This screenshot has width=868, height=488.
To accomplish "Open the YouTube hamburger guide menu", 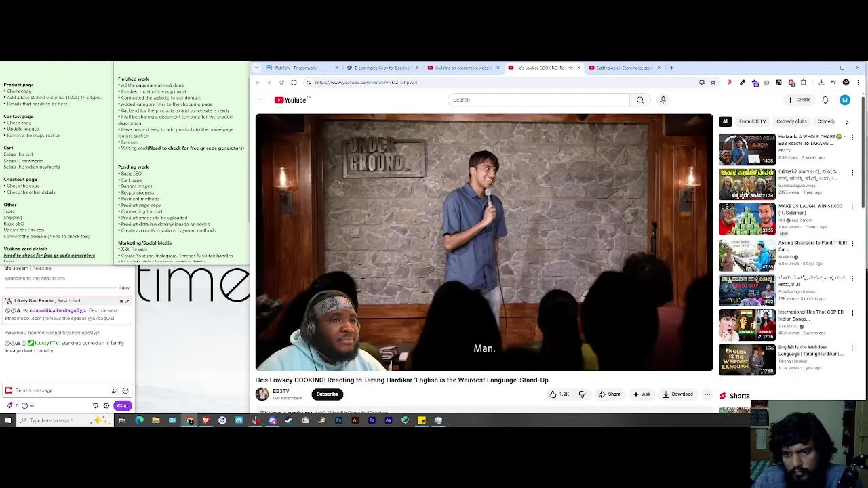I will pyautogui.click(x=262, y=100).
